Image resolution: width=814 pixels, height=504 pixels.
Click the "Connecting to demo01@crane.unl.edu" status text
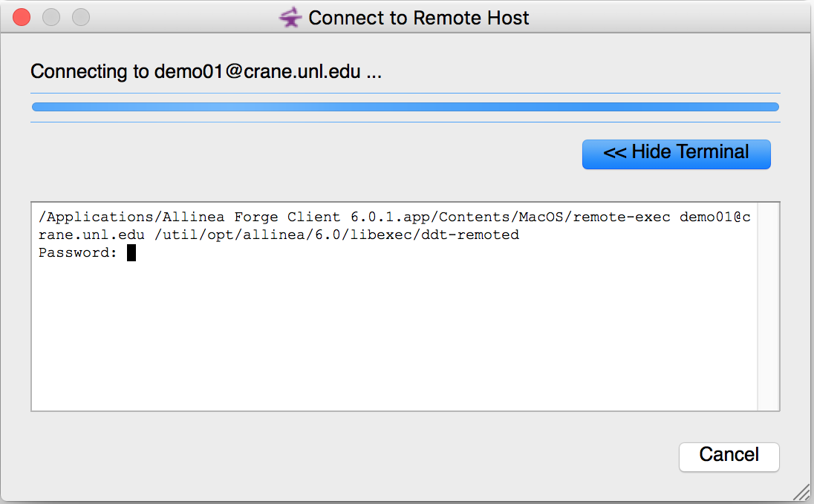click(x=206, y=72)
